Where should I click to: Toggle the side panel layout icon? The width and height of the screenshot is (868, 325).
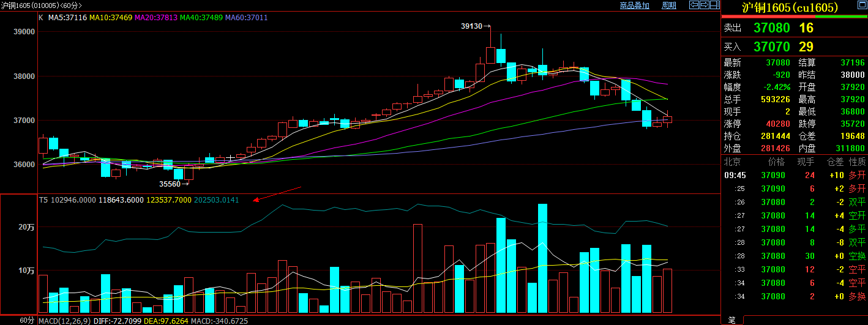(x=714, y=6)
